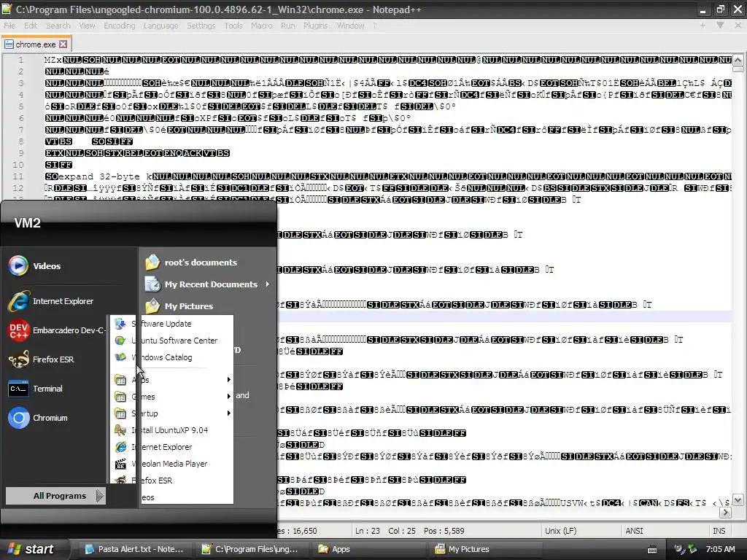Click the Videolan Media Player clapboard icon
The height and width of the screenshot is (560, 747).
(x=120, y=463)
